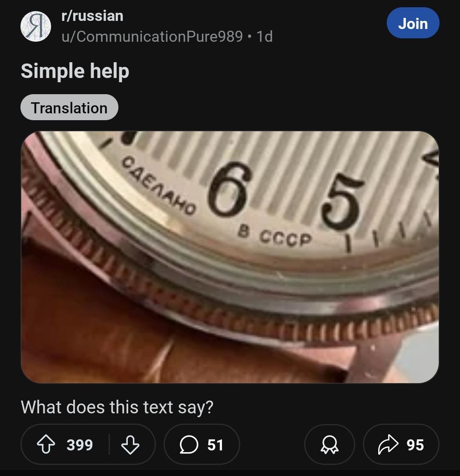460x476 pixels.
Task: Tap the share arrow icon
Action: point(388,444)
